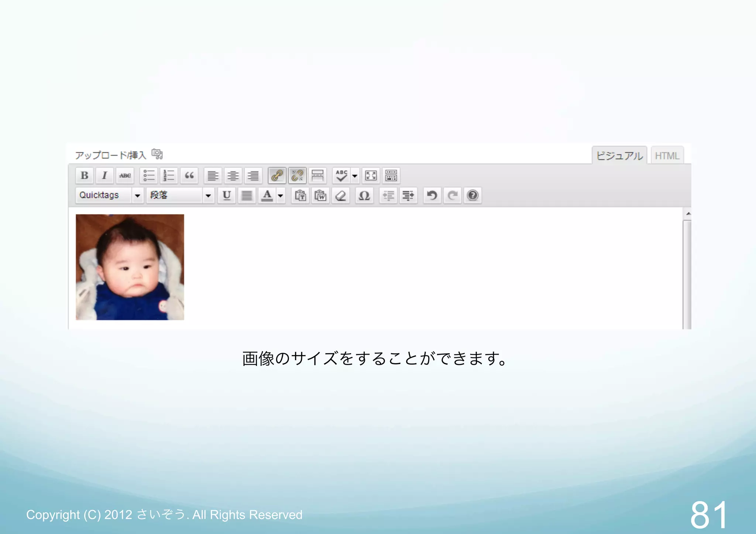Switch to ビジュアル tab

click(x=619, y=156)
